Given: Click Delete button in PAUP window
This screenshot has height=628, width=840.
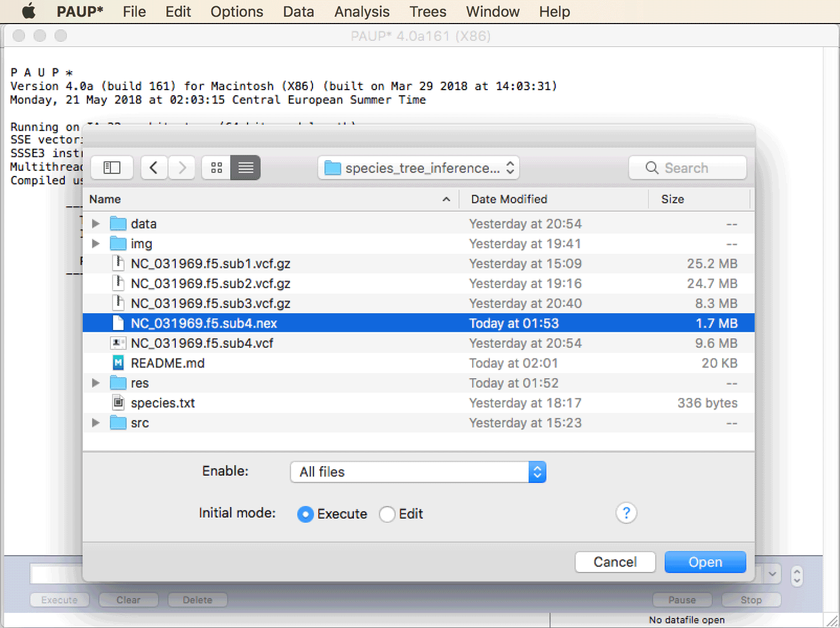Looking at the screenshot, I should [197, 600].
